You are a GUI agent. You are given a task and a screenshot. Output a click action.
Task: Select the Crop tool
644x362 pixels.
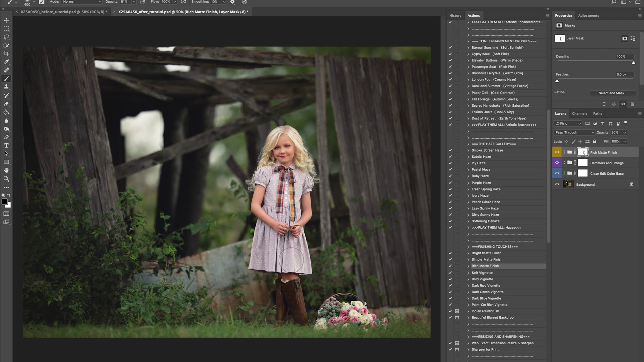pos(6,53)
